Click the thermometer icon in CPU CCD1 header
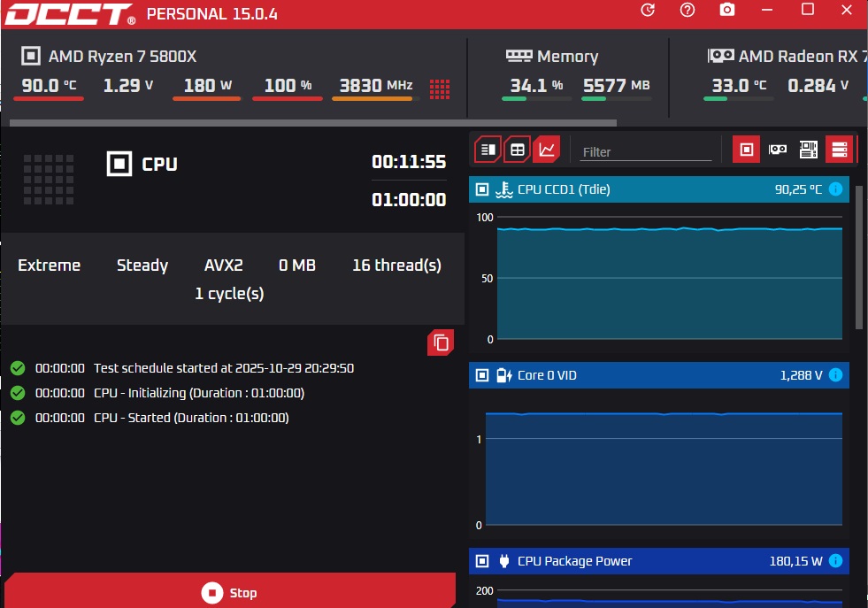This screenshot has height=608, width=868. tap(503, 189)
